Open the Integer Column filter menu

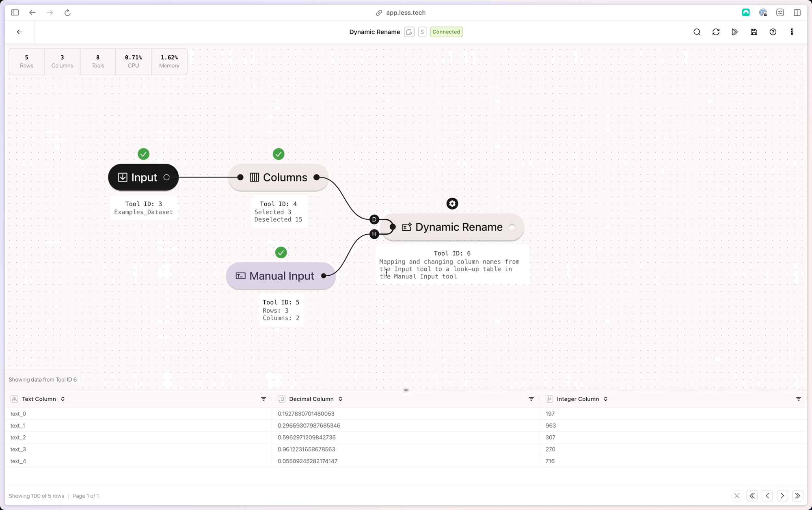coord(798,399)
